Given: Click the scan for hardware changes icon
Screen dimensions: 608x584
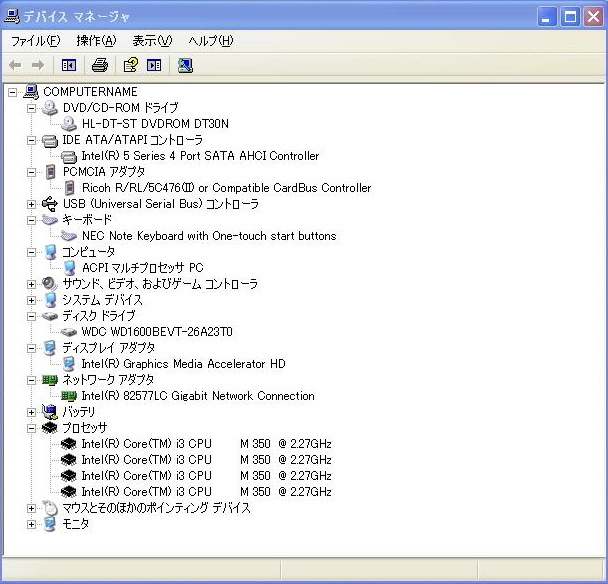Looking at the screenshot, I should tap(185, 65).
